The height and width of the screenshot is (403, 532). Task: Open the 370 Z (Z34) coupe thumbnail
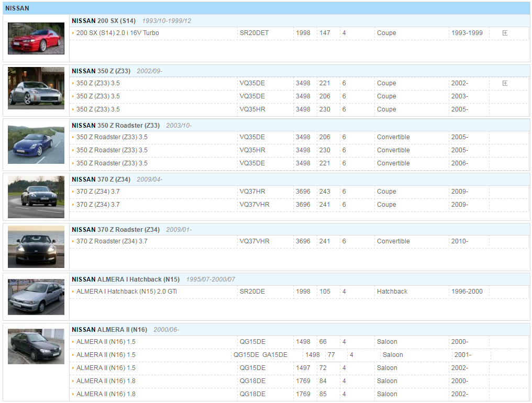36,197
